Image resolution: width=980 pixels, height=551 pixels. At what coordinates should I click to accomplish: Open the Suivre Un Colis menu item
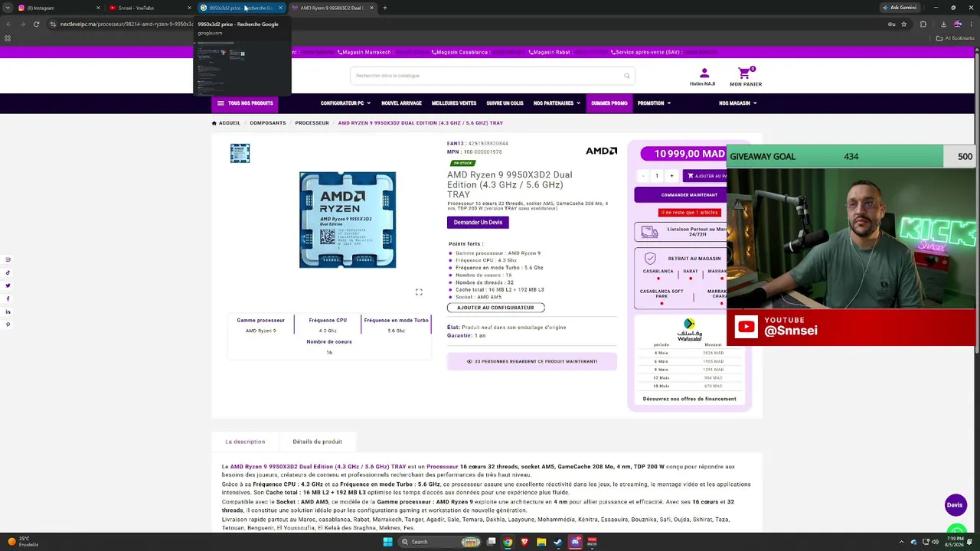click(505, 103)
